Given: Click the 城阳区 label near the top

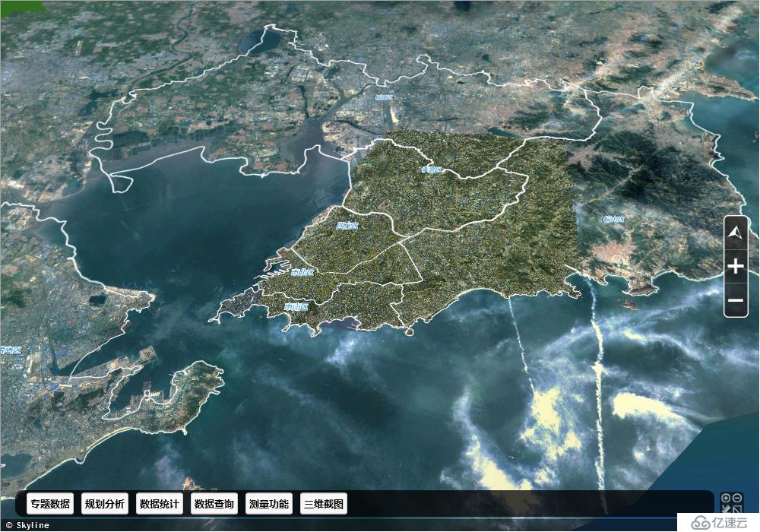Looking at the screenshot, I should pos(384,97).
